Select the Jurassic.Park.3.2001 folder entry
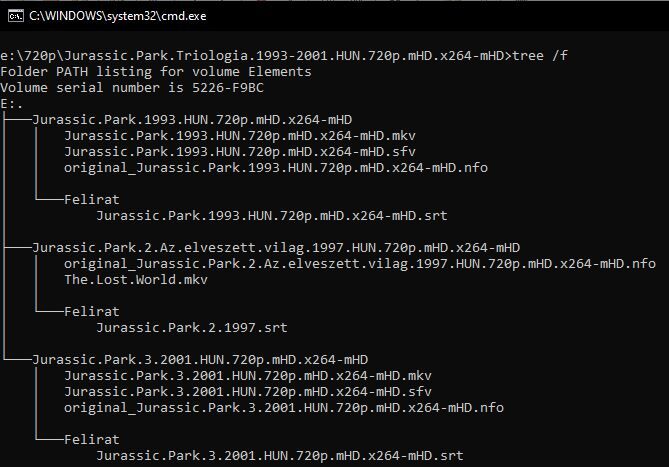 click(x=200, y=360)
